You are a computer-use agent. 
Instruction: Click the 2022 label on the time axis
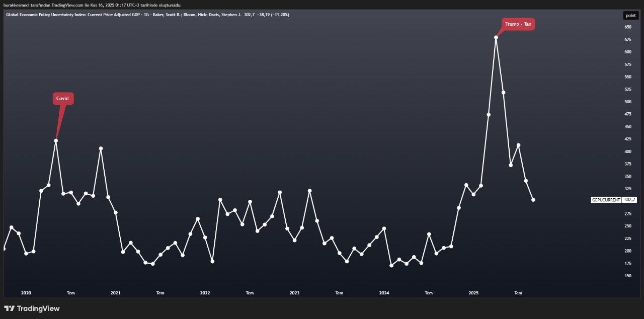[x=205, y=293]
